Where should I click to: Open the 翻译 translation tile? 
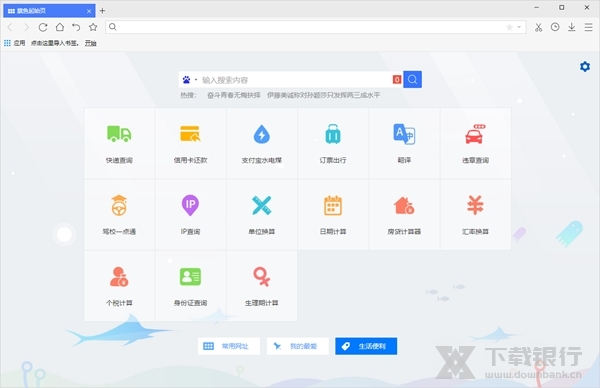pos(404,143)
